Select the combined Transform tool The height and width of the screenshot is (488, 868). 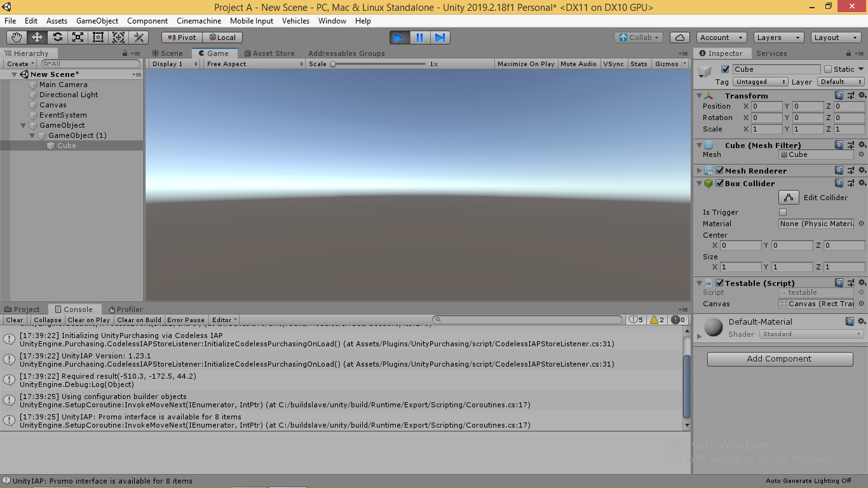119,37
